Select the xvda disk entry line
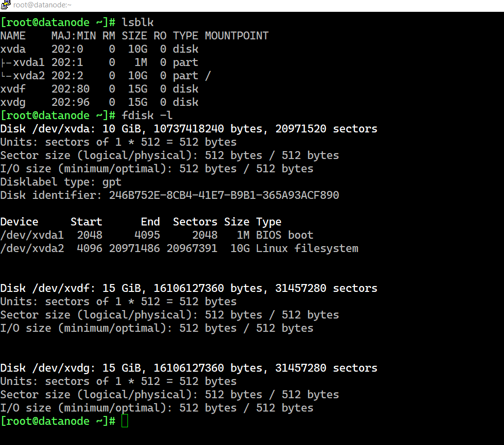The height and width of the screenshot is (445, 504). click(98, 49)
